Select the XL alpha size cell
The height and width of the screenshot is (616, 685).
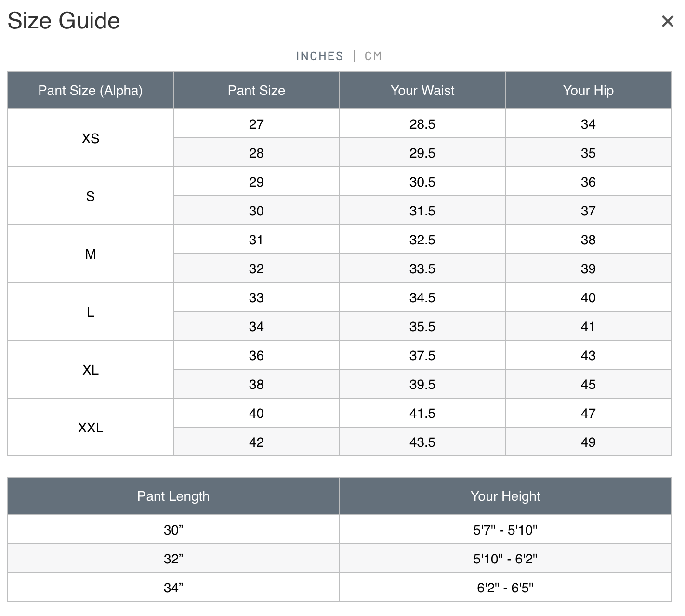[x=91, y=370]
